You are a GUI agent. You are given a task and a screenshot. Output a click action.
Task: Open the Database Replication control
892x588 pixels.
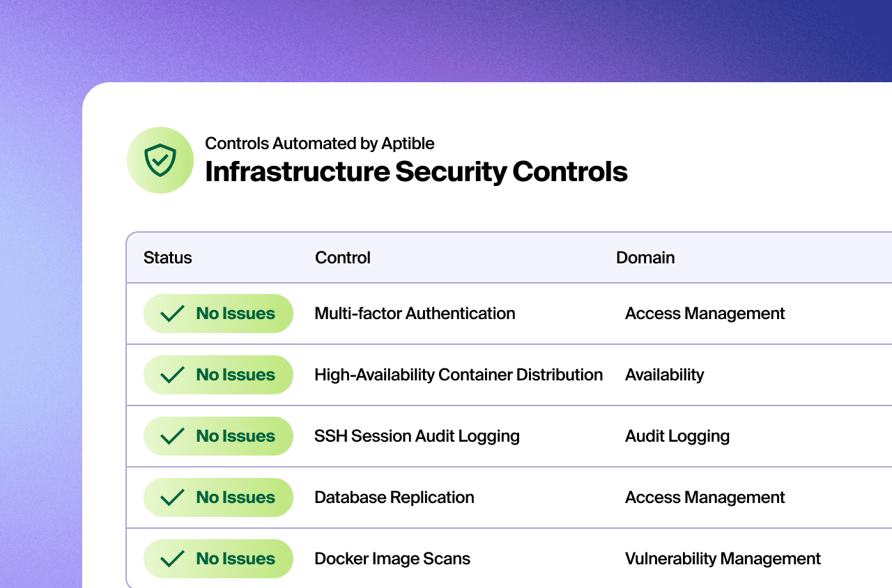[x=394, y=497]
